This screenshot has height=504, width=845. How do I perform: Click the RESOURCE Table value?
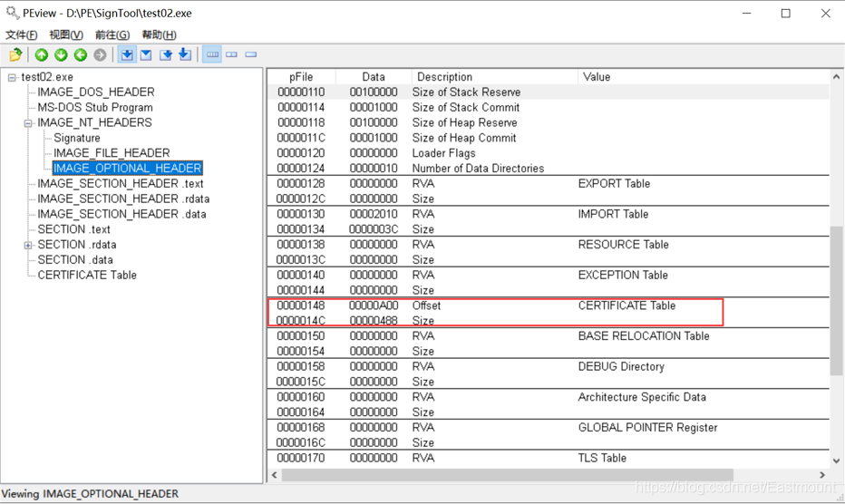click(x=624, y=245)
